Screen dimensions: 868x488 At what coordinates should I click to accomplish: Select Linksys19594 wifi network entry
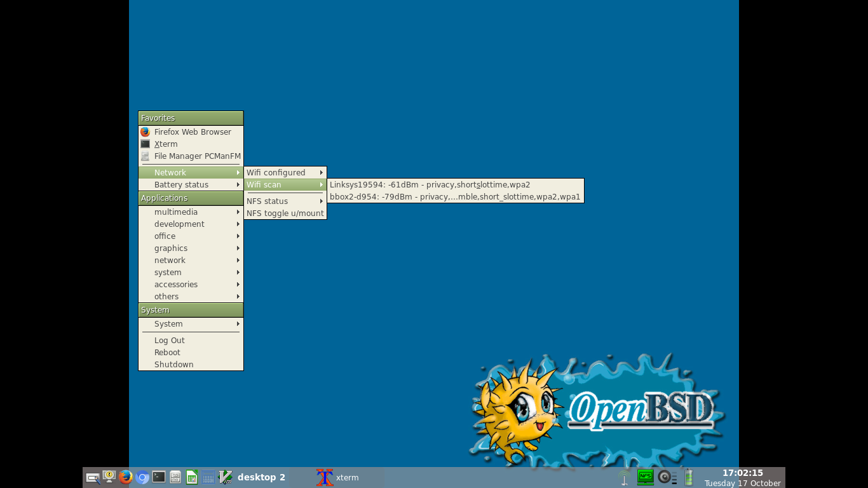pos(456,185)
